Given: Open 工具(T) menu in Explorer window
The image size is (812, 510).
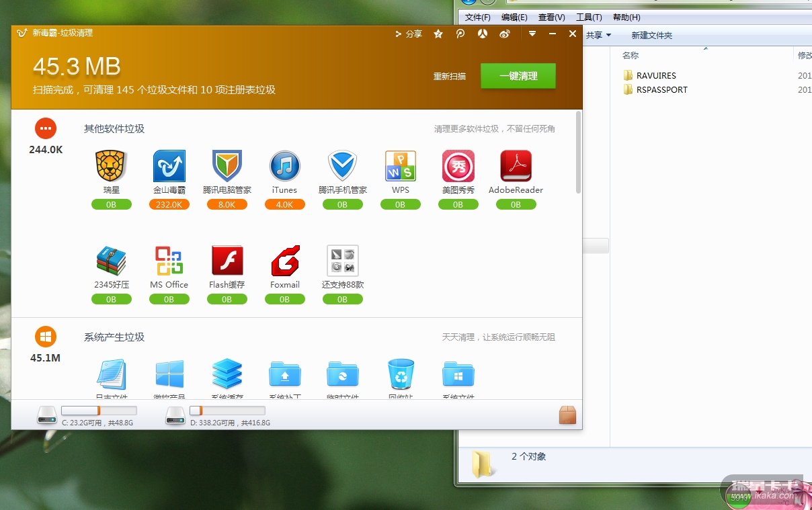Looking at the screenshot, I should point(589,17).
